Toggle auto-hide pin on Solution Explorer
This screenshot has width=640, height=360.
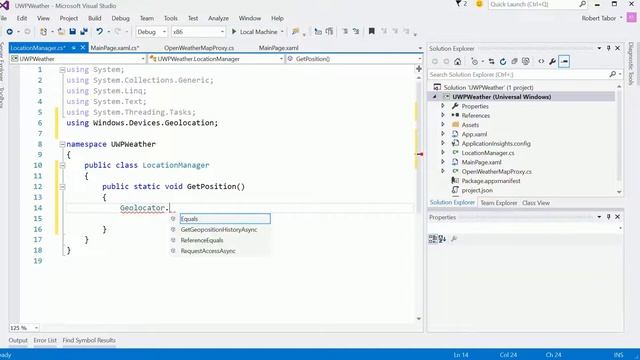(608, 48)
